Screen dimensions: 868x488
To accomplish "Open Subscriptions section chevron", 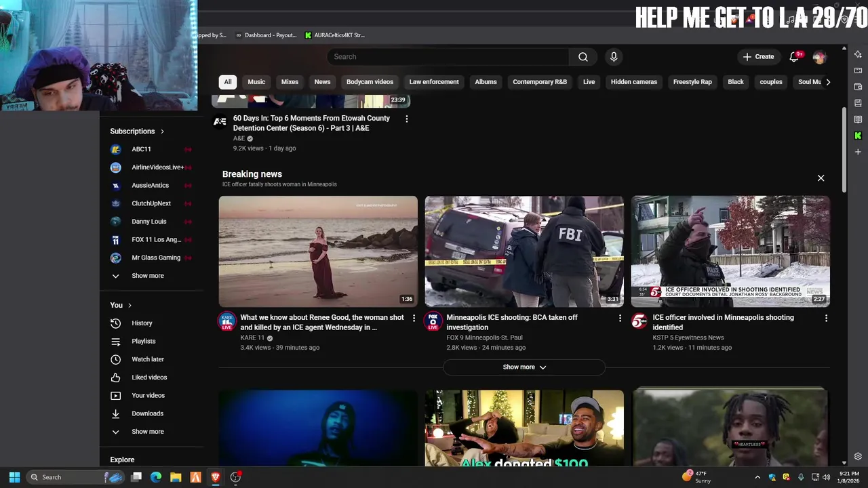I will click(162, 131).
